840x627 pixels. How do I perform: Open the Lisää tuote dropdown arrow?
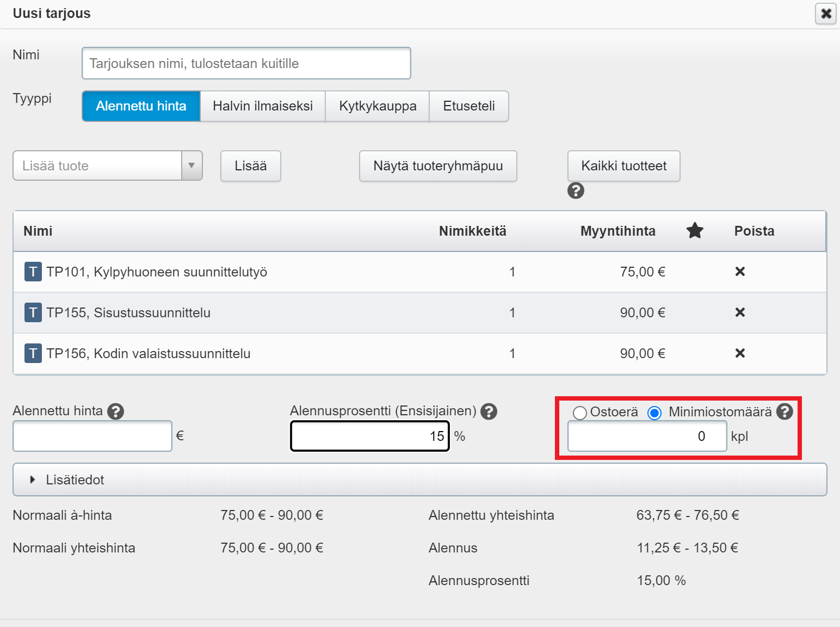pyautogui.click(x=192, y=165)
